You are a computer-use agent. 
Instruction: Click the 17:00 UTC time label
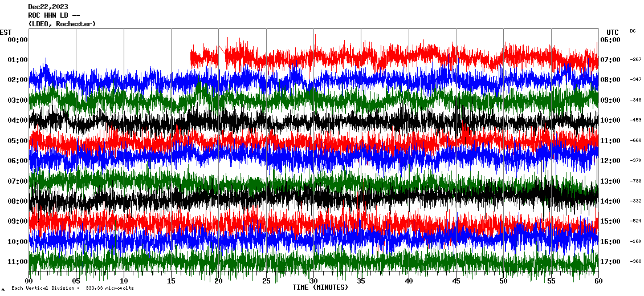coord(610,262)
